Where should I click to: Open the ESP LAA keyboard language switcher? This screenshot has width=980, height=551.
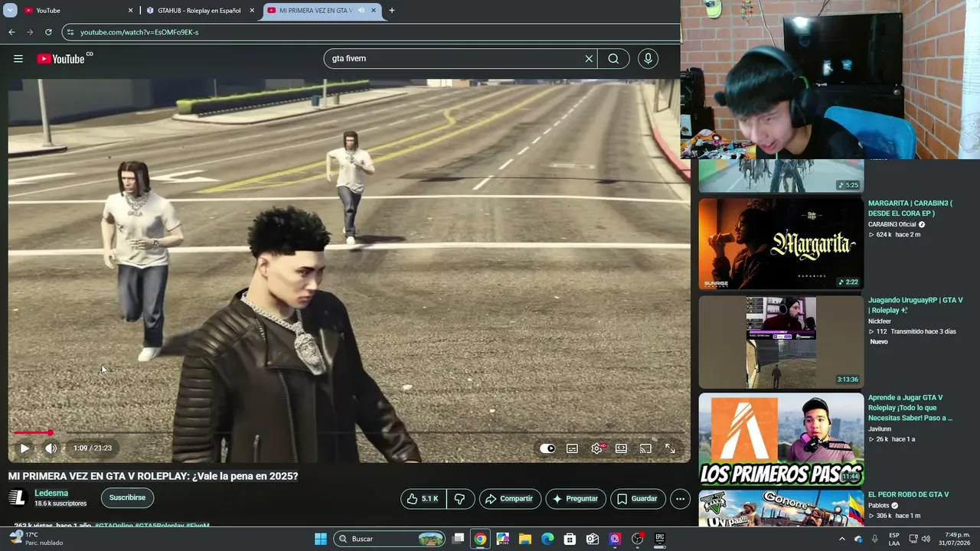[894, 539]
